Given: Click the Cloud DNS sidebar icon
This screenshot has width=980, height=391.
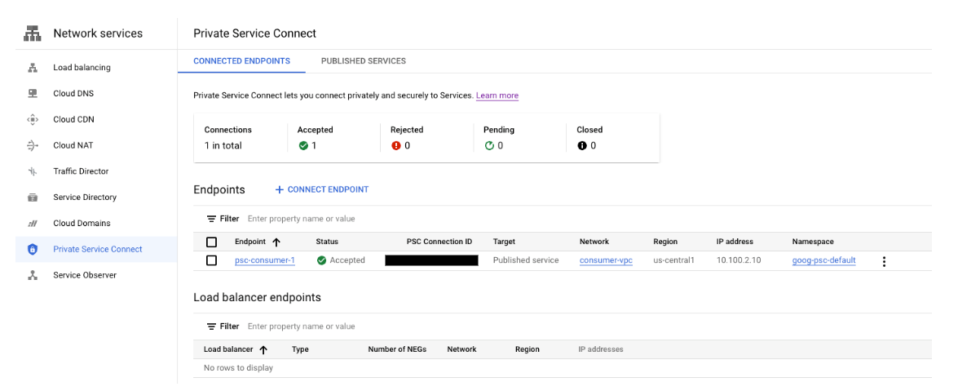Looking at the screenshot, I should click(x=33, y=94).
